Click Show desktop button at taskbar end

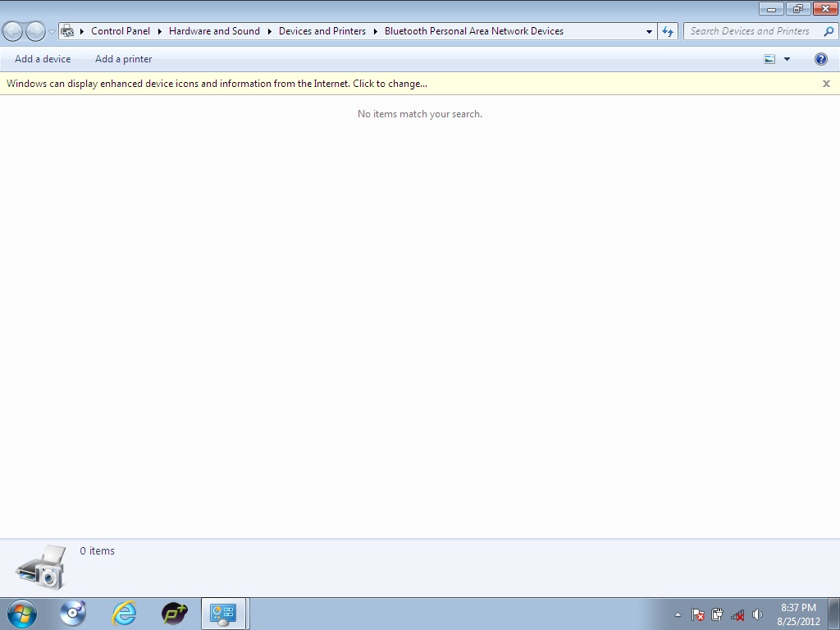833,614
